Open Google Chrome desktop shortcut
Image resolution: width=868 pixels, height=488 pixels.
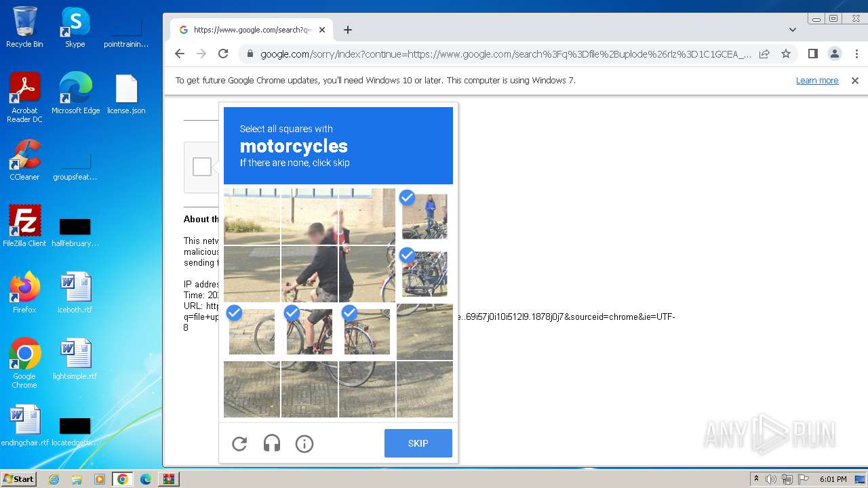(24, 363)
